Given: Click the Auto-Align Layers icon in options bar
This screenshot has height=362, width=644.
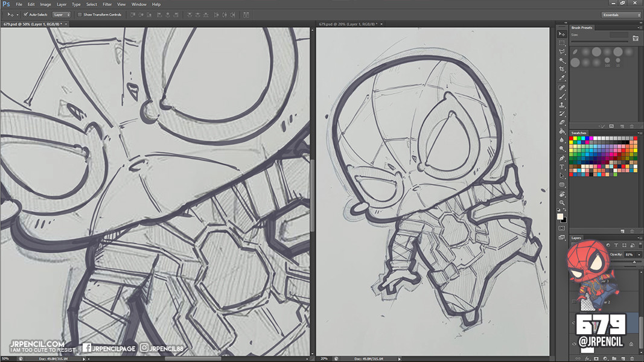Looking at the screenshot, I should point(246,14).
